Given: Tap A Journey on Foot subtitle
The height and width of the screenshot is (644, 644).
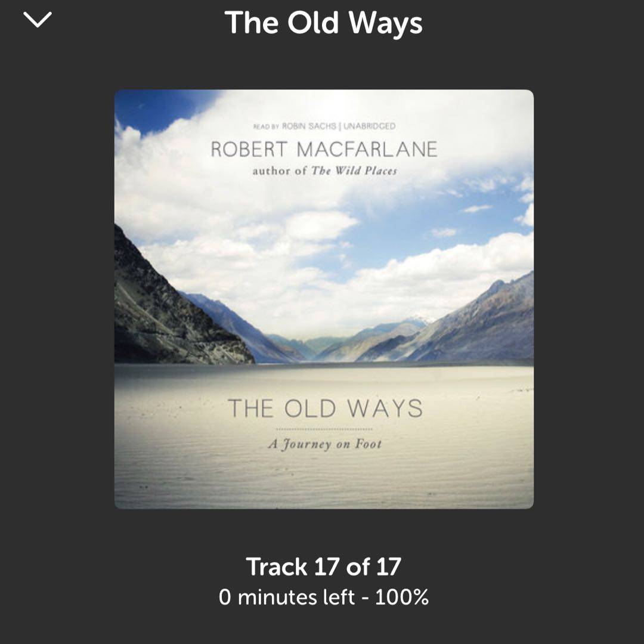Looking at the screenshot, I should 324,444.
